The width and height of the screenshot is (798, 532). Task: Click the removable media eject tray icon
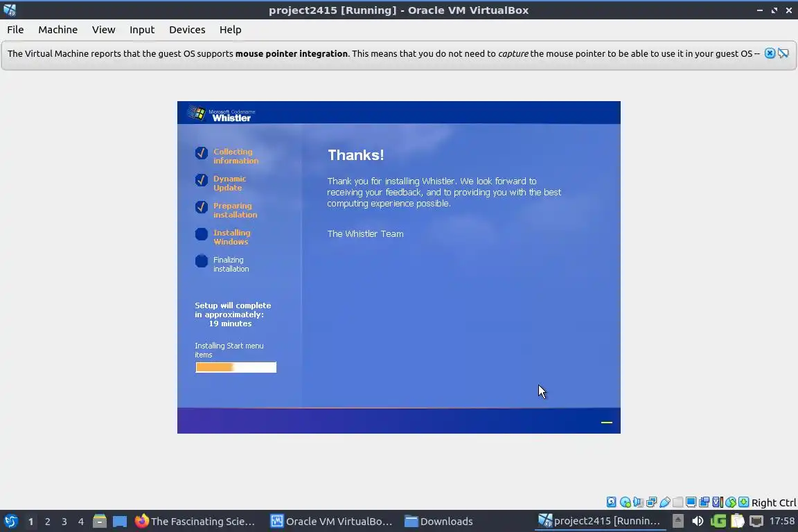click(x=678, y=522)
